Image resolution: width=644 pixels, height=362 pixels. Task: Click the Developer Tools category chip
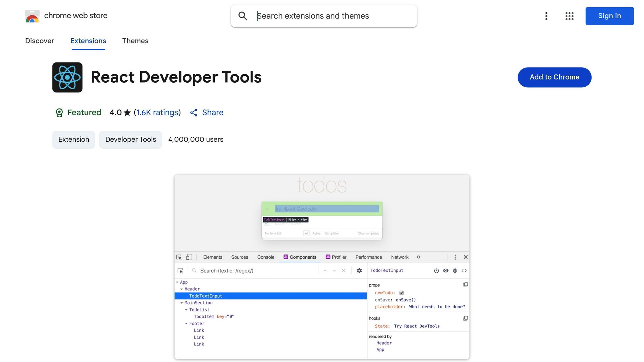[130, 140]
